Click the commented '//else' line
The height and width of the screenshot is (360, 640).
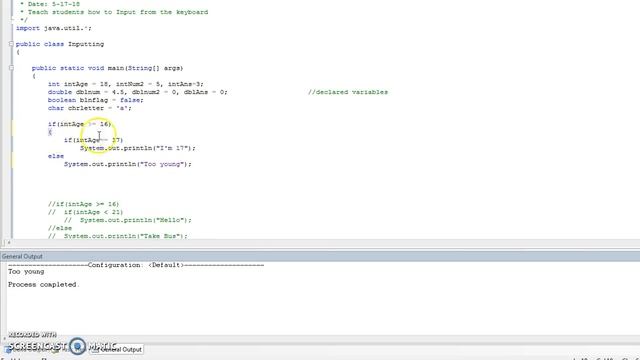[60, 228]
